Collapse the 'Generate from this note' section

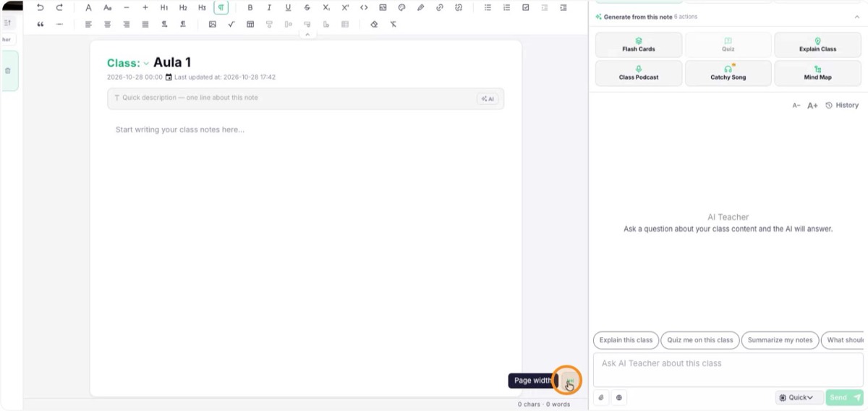pos(857,17)
